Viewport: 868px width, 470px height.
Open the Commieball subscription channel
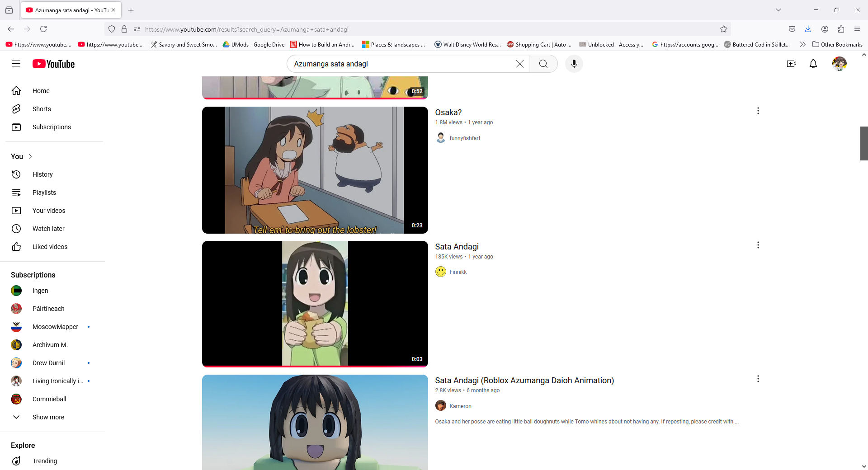[52, 399]
